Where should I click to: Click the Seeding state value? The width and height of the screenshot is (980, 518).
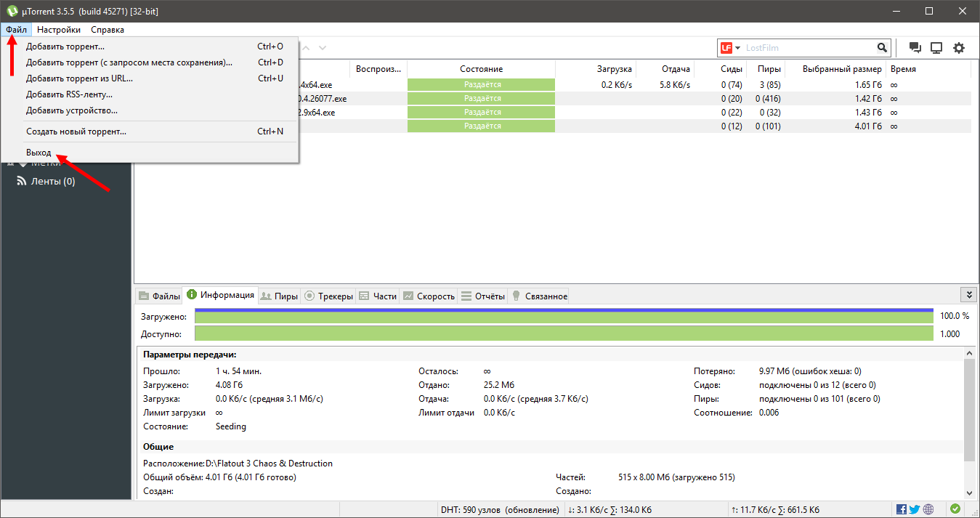231,426
